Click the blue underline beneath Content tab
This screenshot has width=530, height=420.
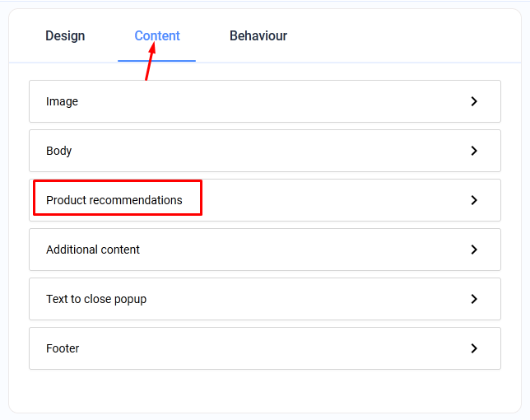point(156,61)
